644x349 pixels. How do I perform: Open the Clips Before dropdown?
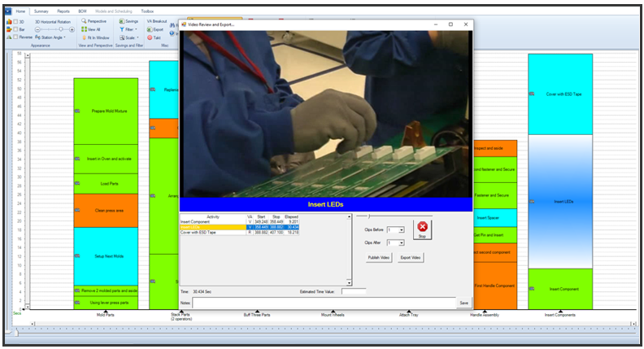click(x=402, y=229)
